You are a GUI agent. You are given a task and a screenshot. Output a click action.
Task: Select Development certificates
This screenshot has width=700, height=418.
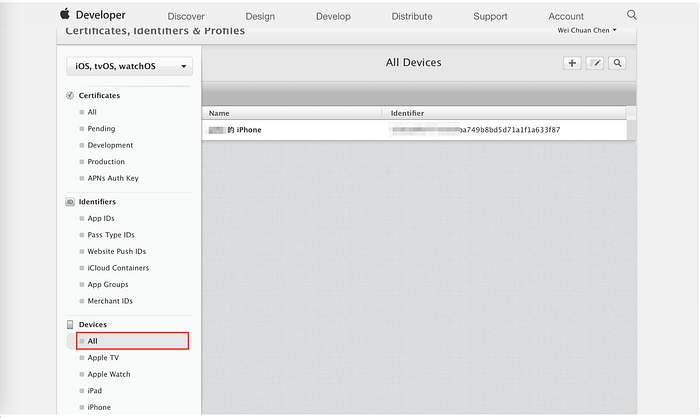tap(110, 145)
